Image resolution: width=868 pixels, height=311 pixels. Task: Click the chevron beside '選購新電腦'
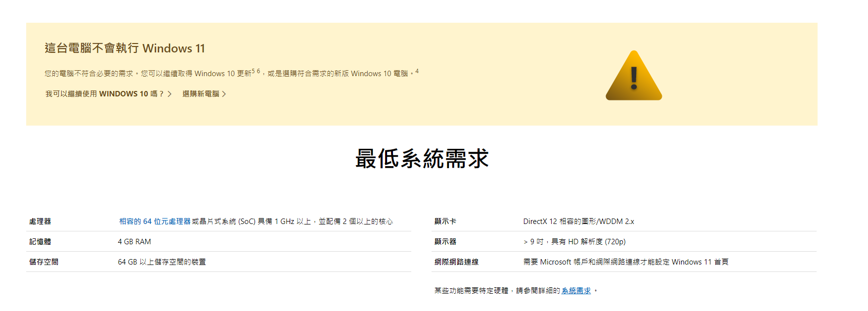[224, 94]
